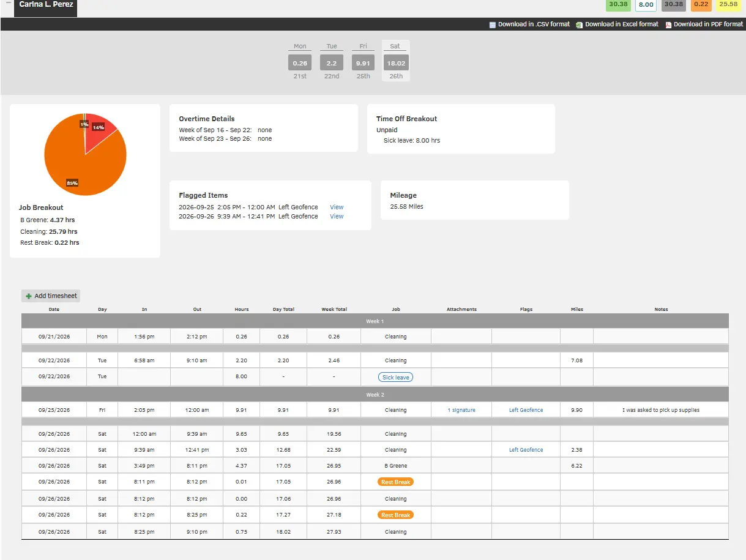
Task: Click the 'Week of Sep 23 - Sep 26' overtime line
Action: [x=225, y=139]
